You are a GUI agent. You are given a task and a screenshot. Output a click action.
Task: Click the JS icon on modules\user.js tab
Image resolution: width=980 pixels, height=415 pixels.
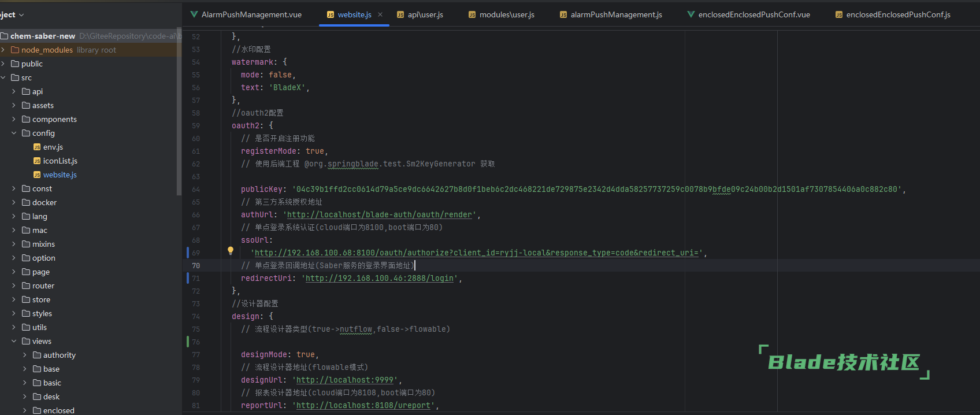pyautogui.click(x=472, y=14)
